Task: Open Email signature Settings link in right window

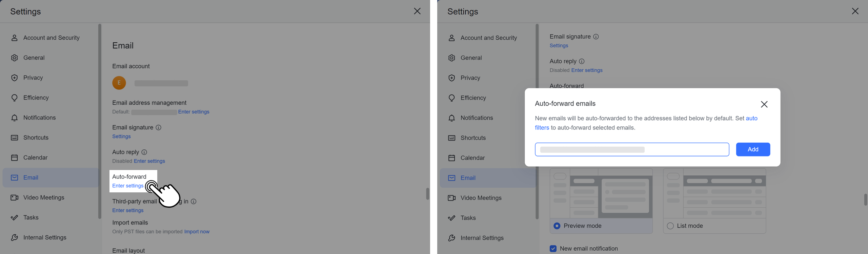Action: [559, 46]
